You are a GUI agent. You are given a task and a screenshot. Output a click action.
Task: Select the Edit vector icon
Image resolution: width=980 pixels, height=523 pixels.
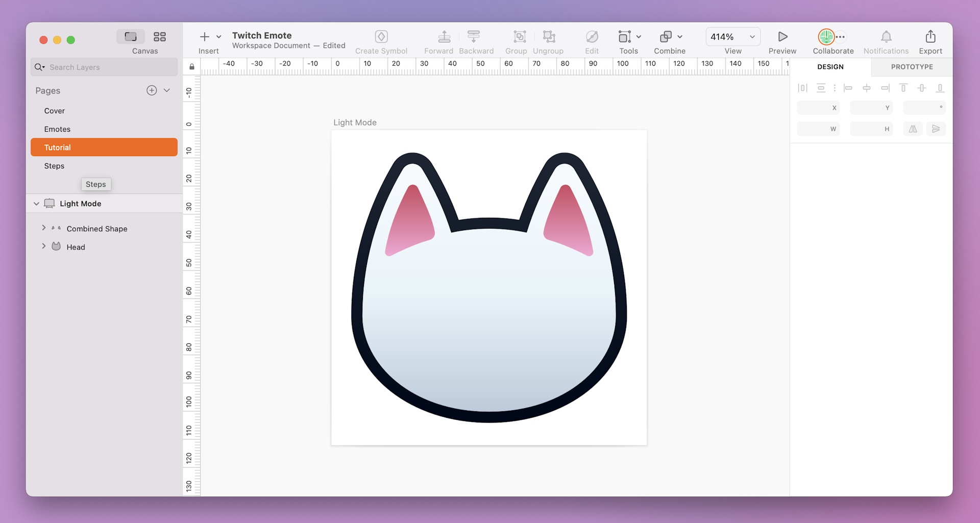pyautogui.click(x=592, y=37)
